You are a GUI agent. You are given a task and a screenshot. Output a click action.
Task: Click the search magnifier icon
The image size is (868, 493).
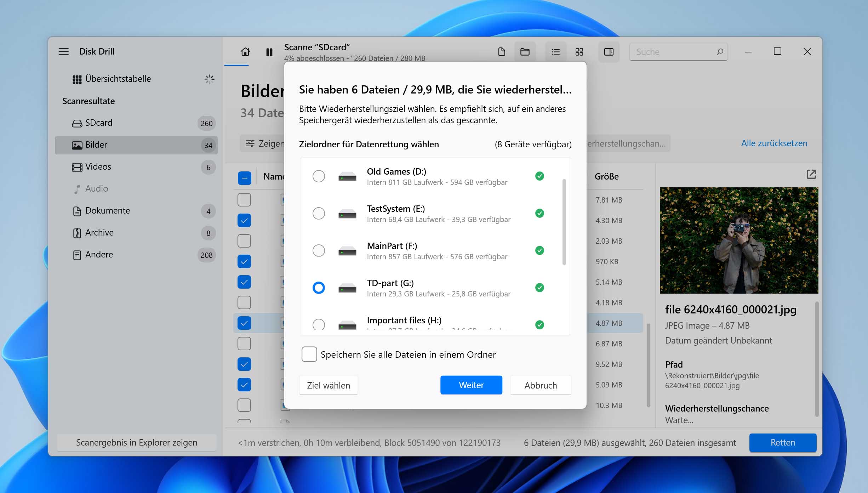tap(720, 52)
